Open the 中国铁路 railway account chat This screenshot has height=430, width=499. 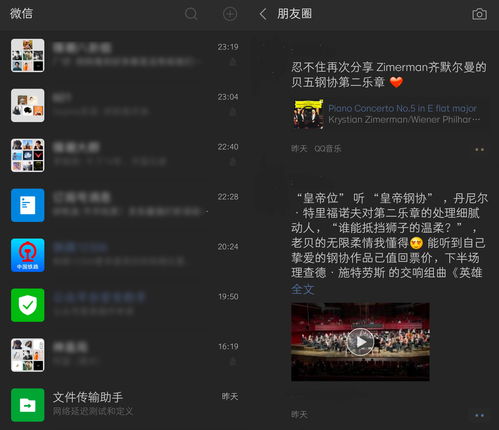pos(125,255)
